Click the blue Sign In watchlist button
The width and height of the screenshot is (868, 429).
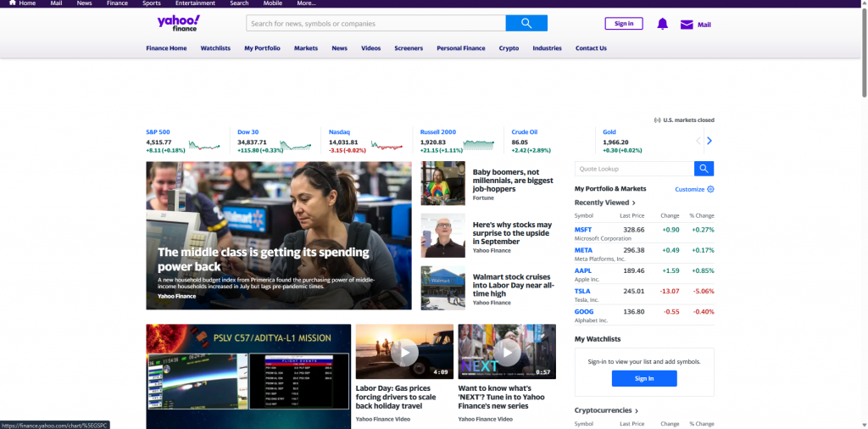coord(644,379)
